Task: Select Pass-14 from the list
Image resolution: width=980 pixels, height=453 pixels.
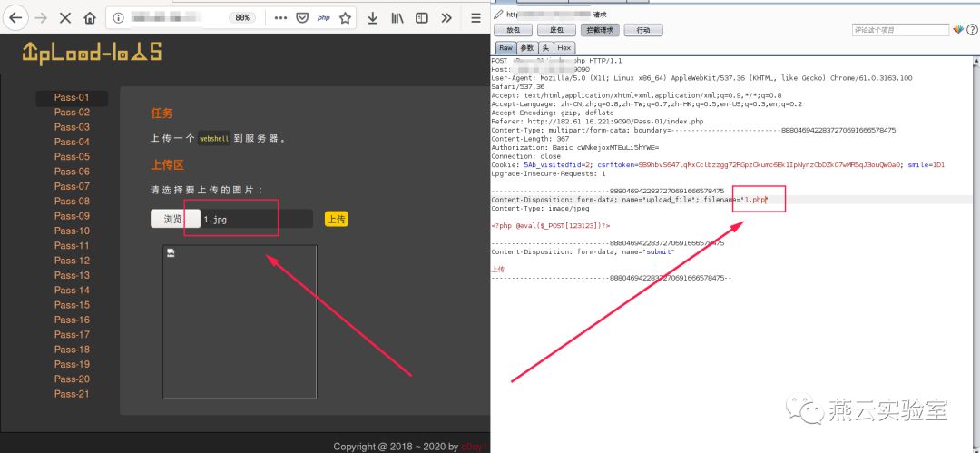Action: pyautogui.click(x=72, y=291)
